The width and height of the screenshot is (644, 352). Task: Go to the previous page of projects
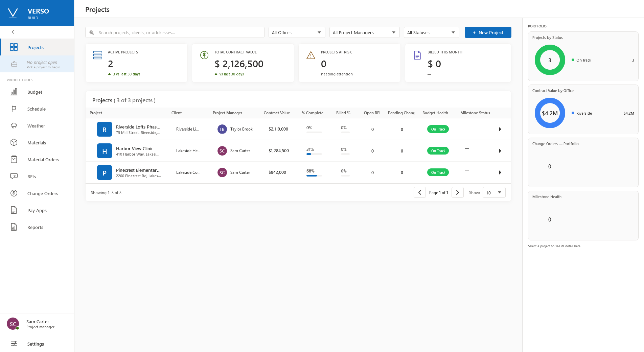tap(420, 192)
